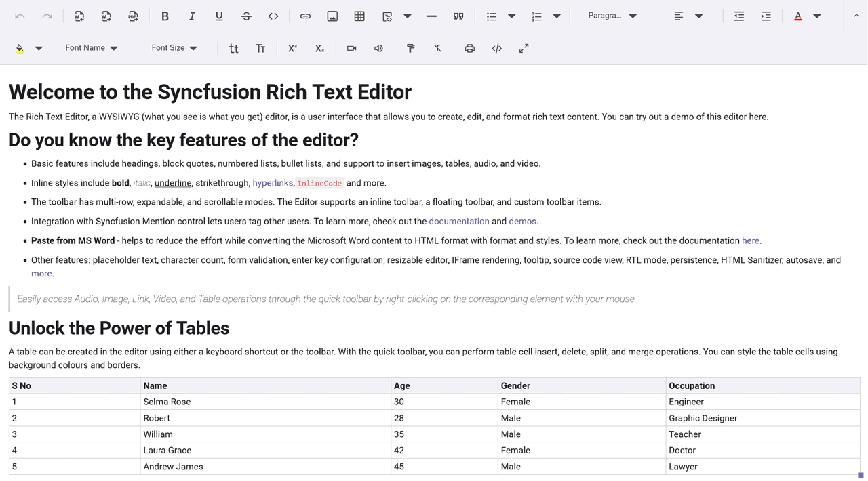Click the Undo arrow icon
Screen dimensions: 868x481
pyautogui.click(x=20, y=16)
